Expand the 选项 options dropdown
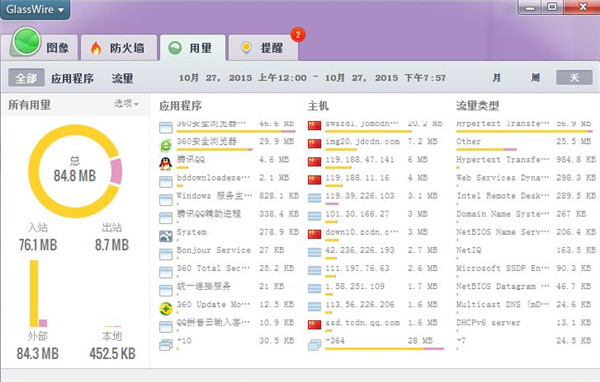Image resolution: width=600 pixels, height=382 pixels. coord(126,103)
